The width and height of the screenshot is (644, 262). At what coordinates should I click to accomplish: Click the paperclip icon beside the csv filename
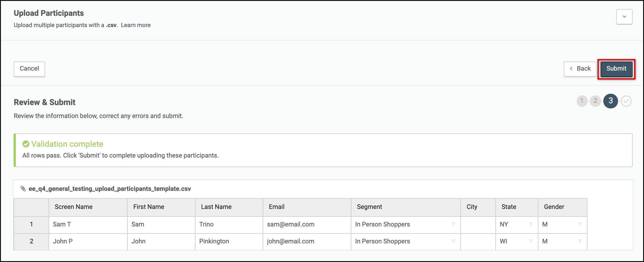click(x=23, y=189)
